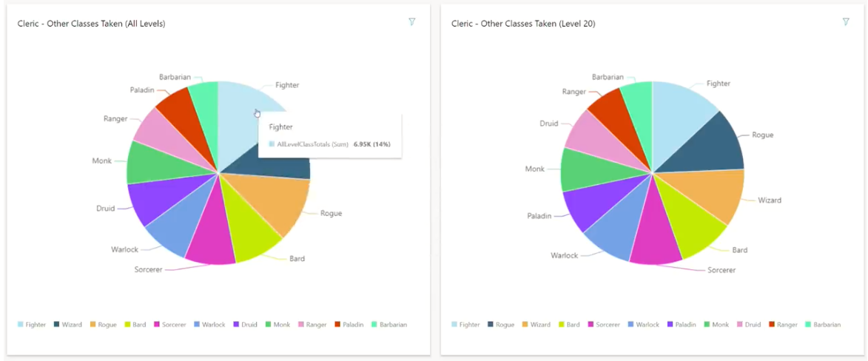Toggle Fighter legend item in left chart
The width and height of the screenshot is (868, 361).
pyautogui.click(x=31, y=325)
